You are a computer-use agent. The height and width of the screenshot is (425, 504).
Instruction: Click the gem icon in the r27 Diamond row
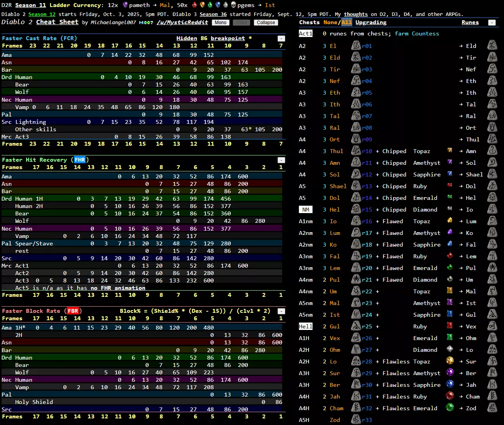pos(450,349)
